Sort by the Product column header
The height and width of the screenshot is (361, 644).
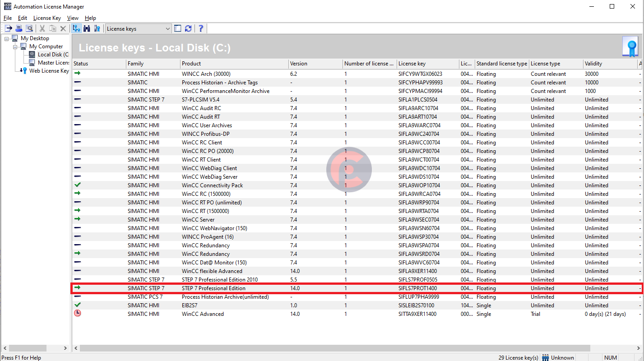[x=234, y=64]
